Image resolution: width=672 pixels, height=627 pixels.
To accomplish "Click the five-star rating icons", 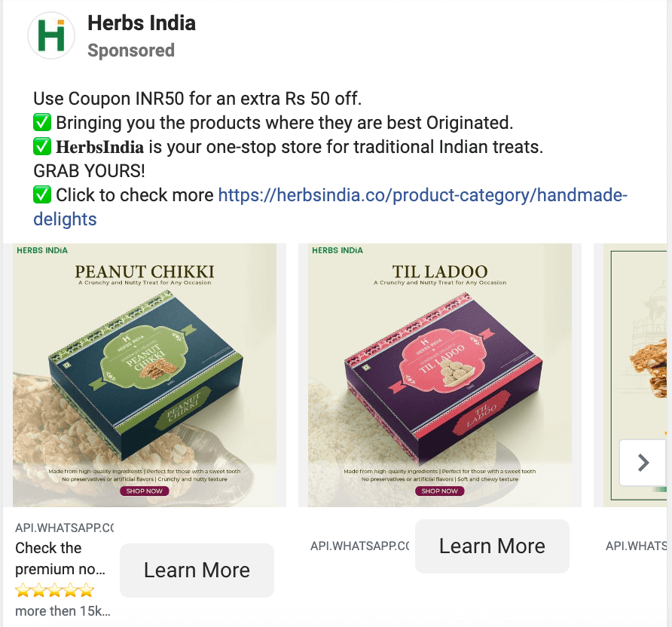I will 54,590.
